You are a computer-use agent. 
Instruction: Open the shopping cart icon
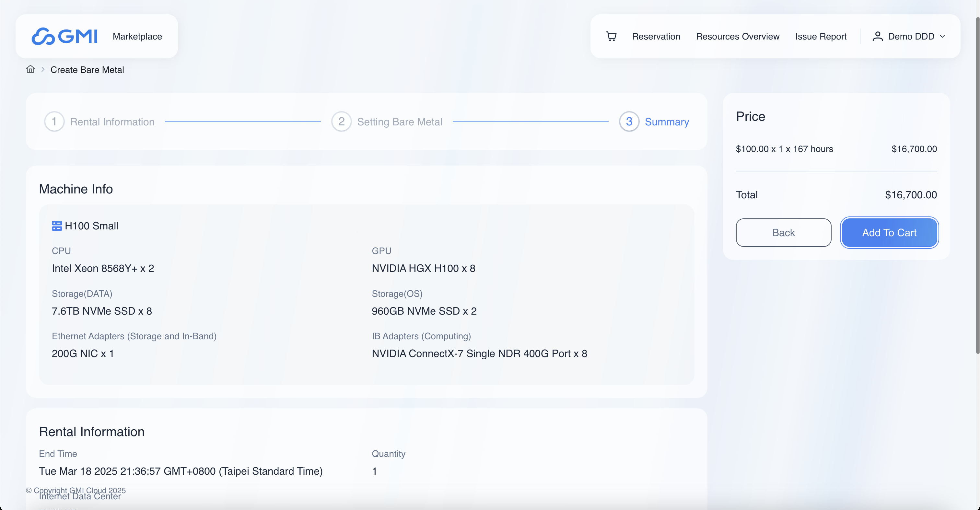tap(611, 37)
